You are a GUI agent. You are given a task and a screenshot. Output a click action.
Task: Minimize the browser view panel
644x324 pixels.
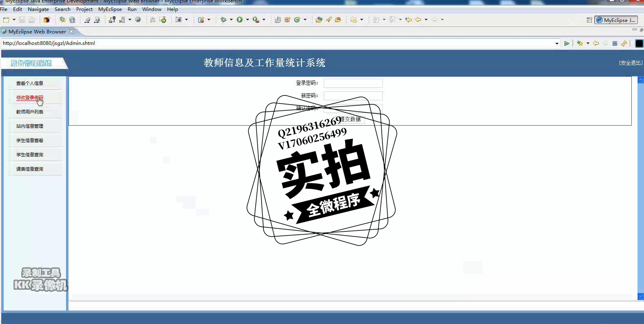(x=634, y=30)
